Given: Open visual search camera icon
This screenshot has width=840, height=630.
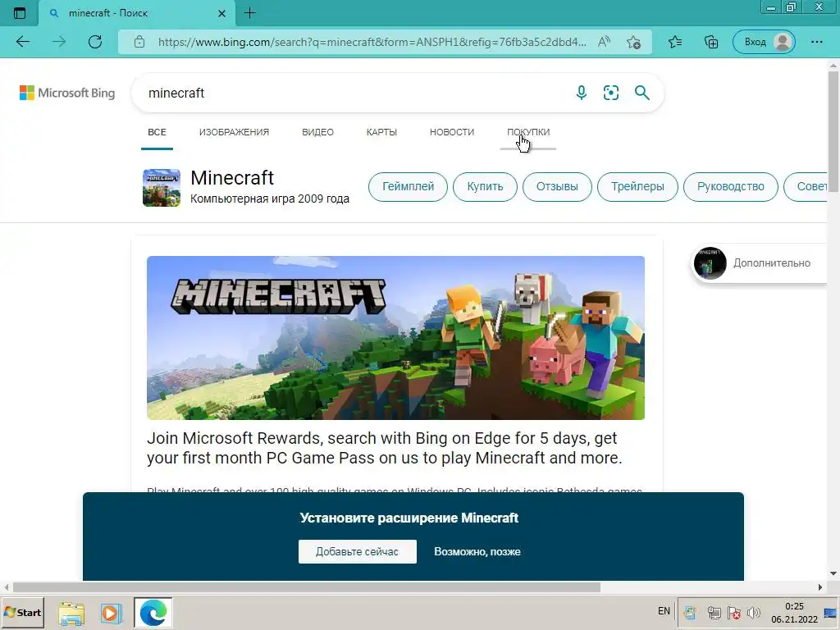Looking at the screenshot, I should click(610, 93).
